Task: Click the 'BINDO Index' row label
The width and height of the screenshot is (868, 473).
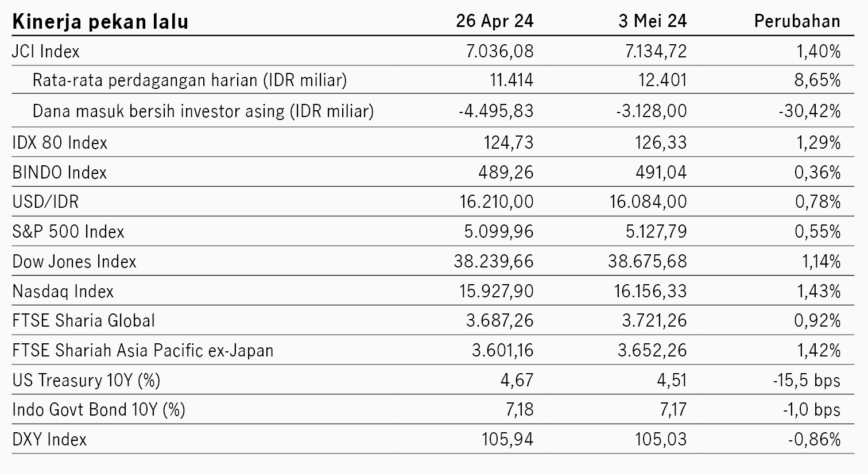Action: (x=59, y=172)
